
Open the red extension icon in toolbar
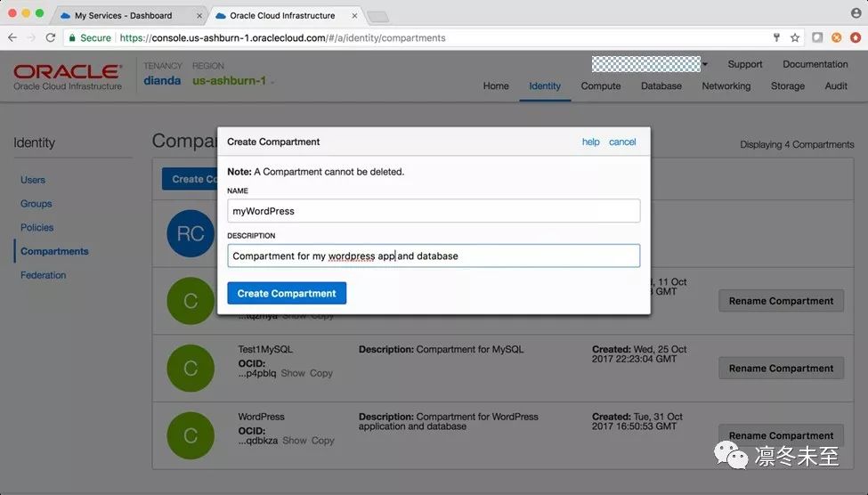click(856, 37)
